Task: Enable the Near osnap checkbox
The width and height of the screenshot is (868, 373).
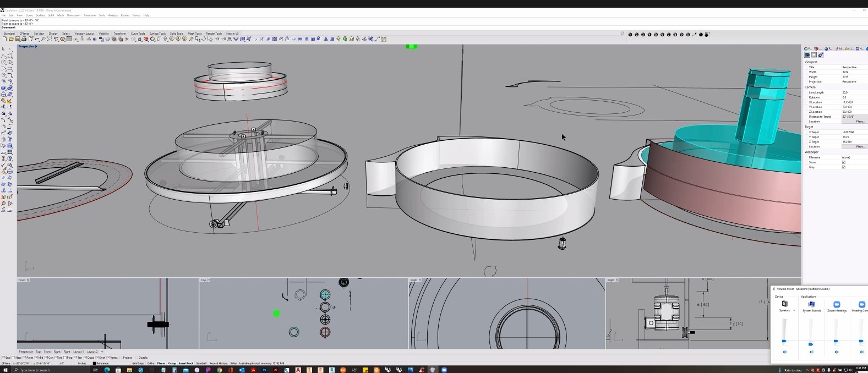Action: click(x=14, y=358)
